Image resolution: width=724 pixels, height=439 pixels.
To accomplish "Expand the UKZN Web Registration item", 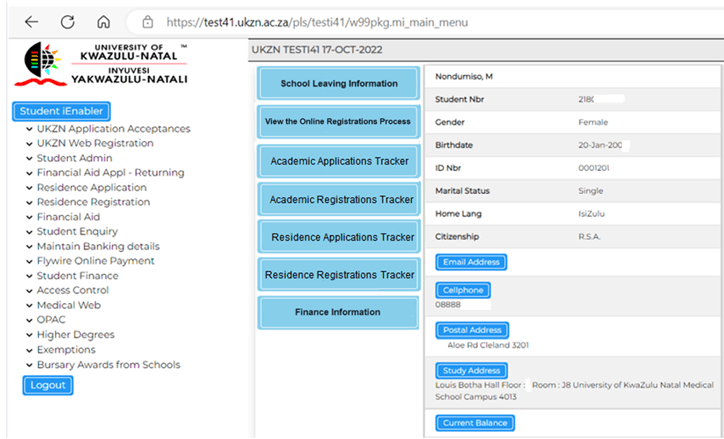I will [95, 143].
